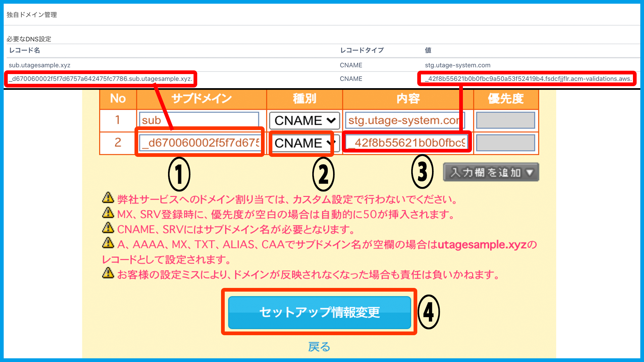Click the circled number 4 annotation
The image size is (644, 362).
coord(429,312)
